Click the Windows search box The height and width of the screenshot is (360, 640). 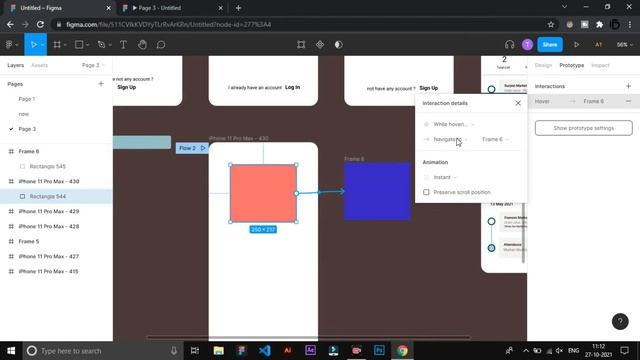click(x=102, y=351)
